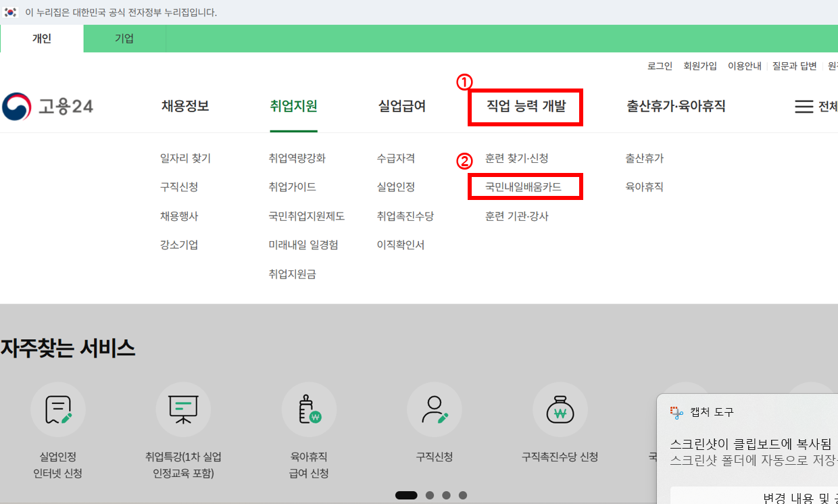Open the 직업 능력 개발 menu
The image size is (838, 504).
point(526,107)
